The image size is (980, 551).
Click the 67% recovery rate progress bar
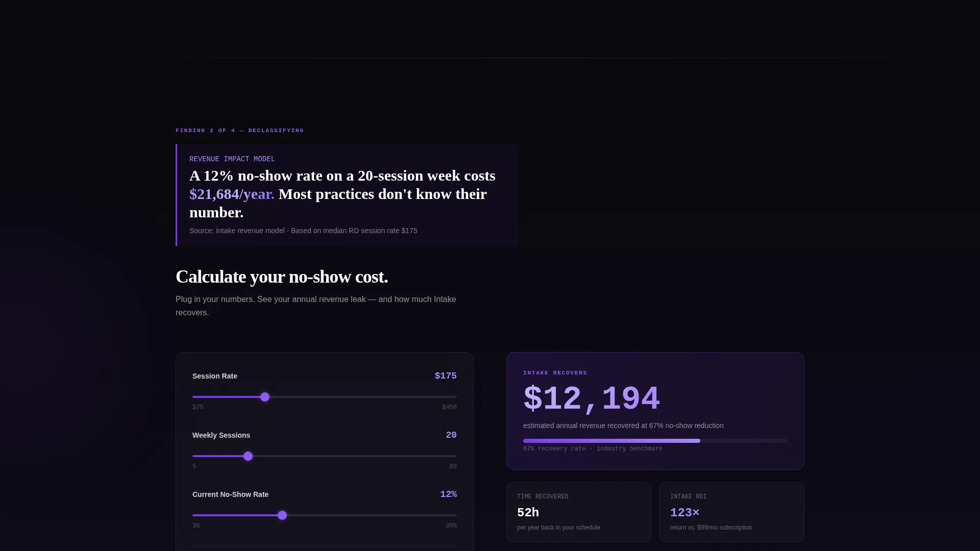(x=655, y=441)
